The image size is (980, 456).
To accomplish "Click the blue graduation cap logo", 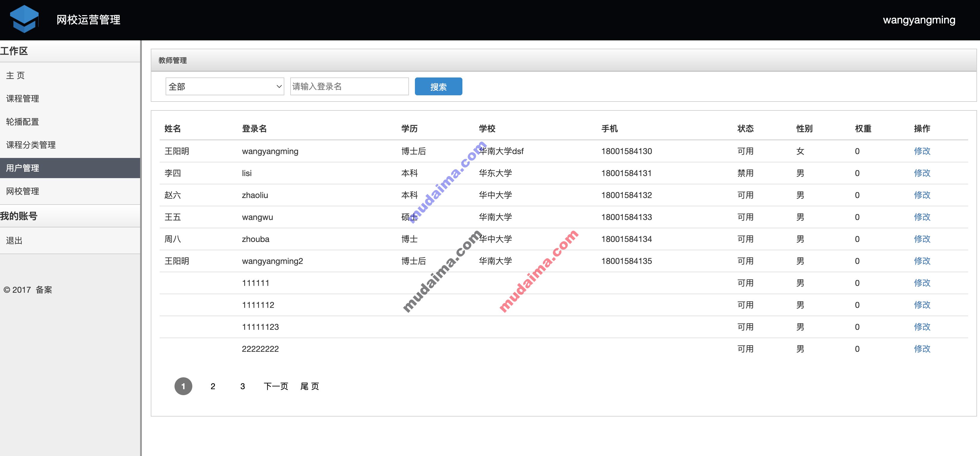I will coord(24,19).
